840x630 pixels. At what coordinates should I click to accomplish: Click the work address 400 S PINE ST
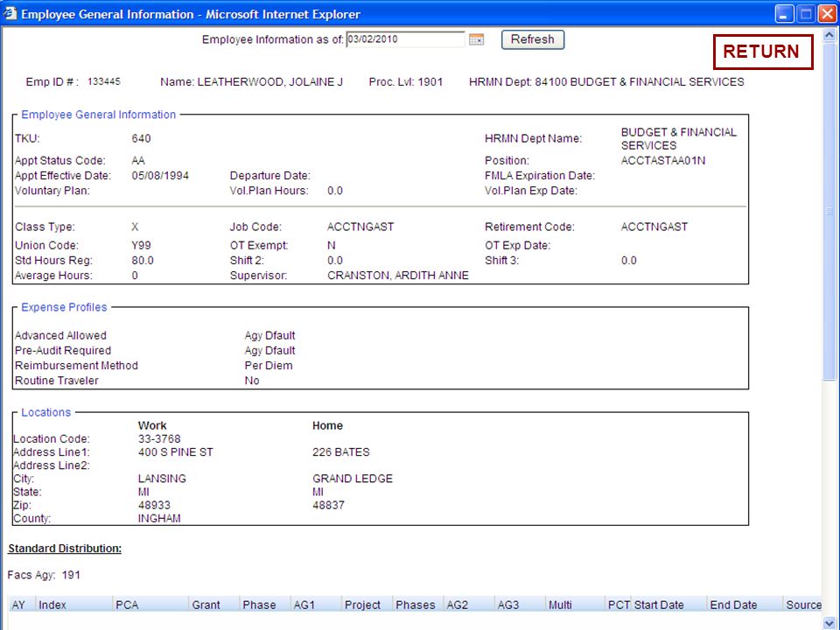pos(176,452)
